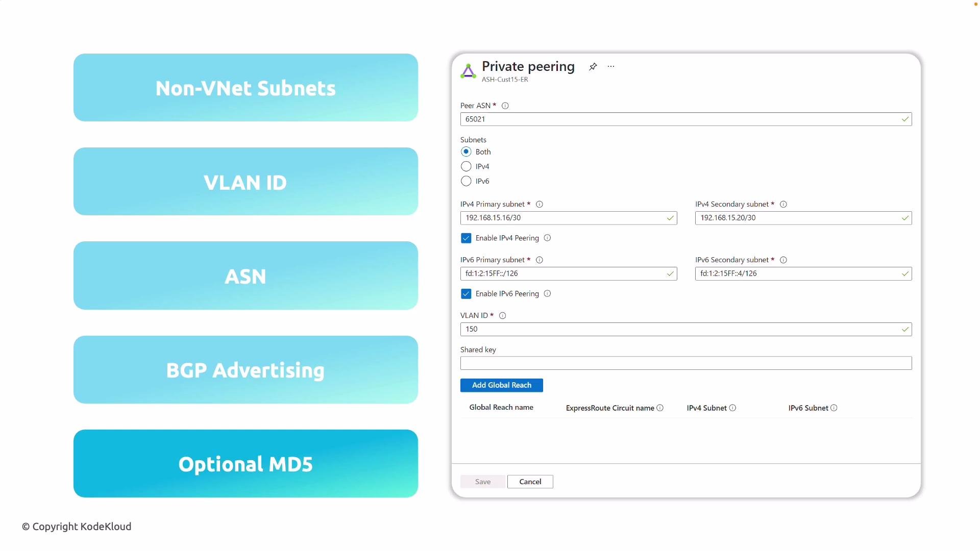Click the VLAN ID card on left
The width and height of the screenshot is (980, 551).
[246, 182]
